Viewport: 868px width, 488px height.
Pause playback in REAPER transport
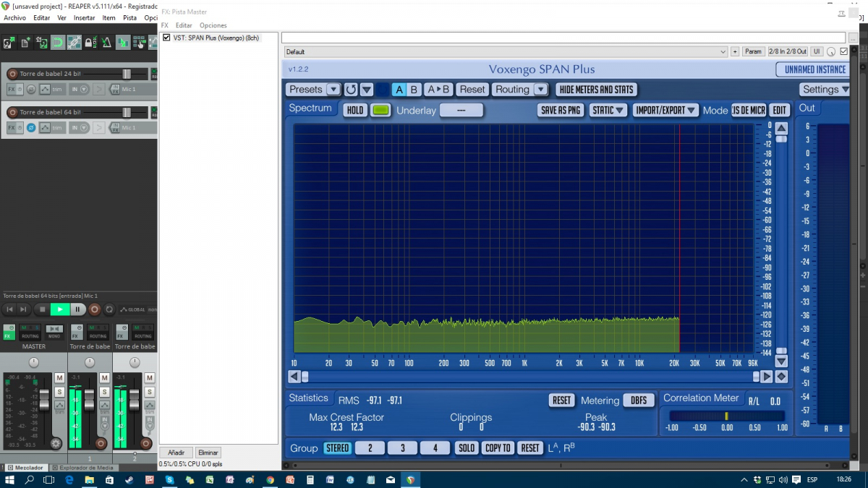pos(77,309)
